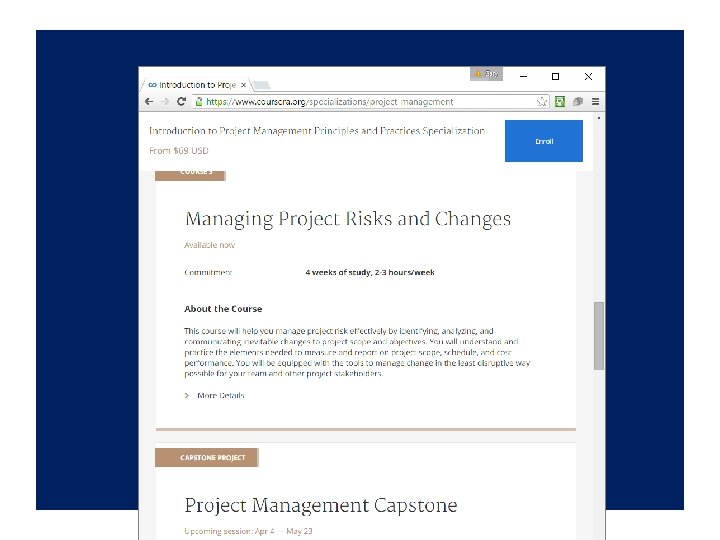Maximize the Chrome browser window
The image size is (720, 540).
(x=555, y=76)
